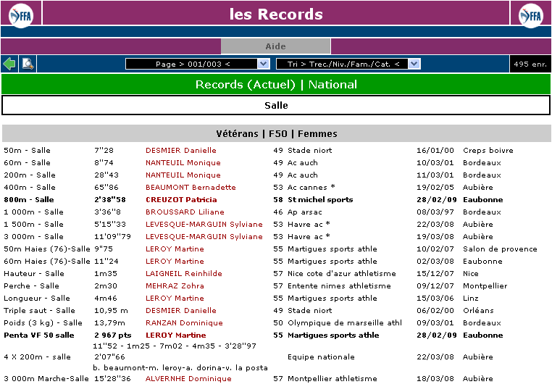Click the Salle section title
Viewport: 552px width, 392px height.
coord(276,105)
